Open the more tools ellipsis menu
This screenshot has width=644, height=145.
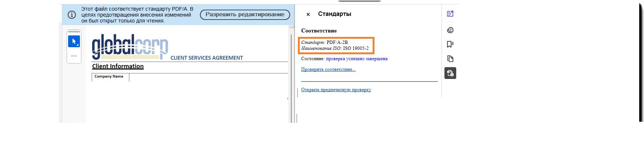click(74, 56)
